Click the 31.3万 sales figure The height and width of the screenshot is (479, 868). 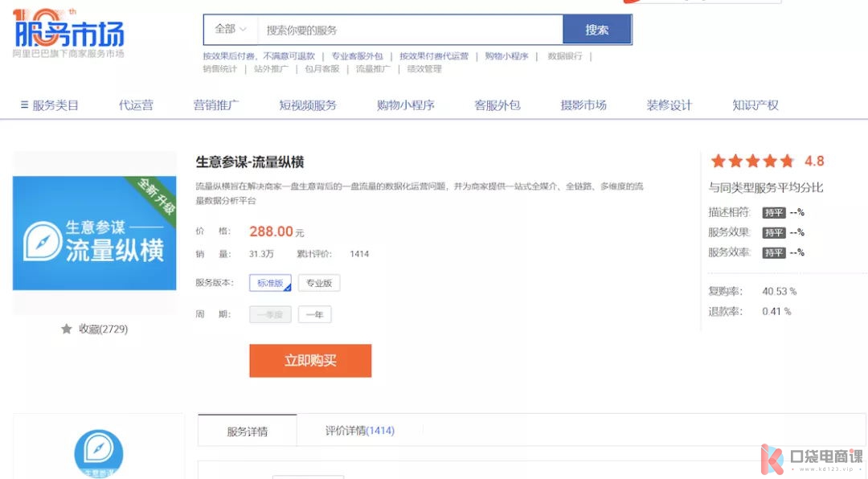(x=261, y=254)
